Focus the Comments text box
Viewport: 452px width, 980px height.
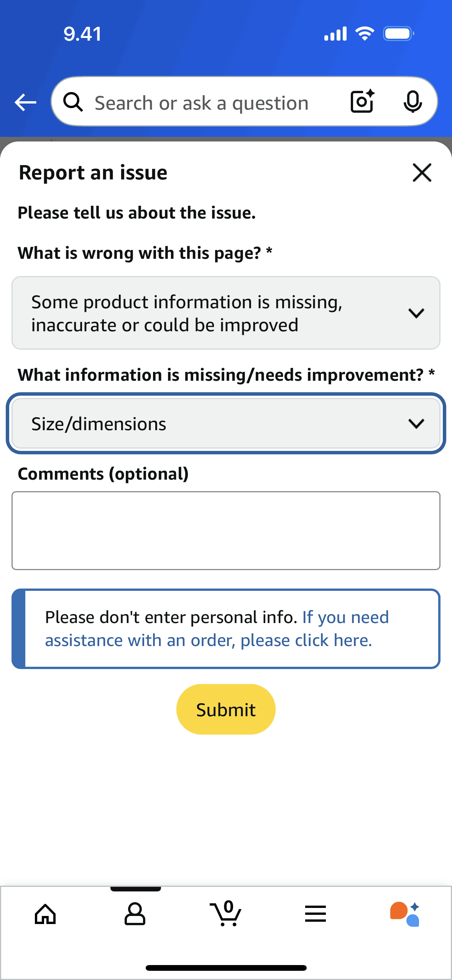(226, 531)
